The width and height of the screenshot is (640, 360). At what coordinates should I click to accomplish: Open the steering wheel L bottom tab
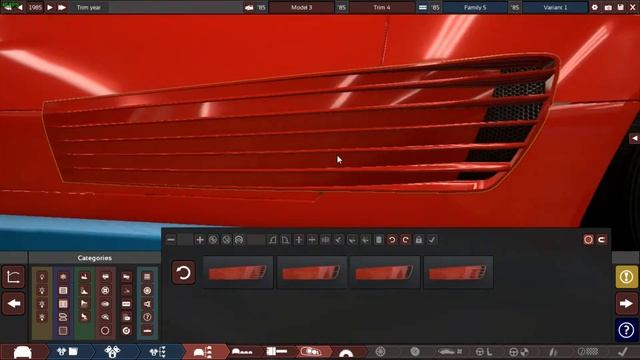pos(484,351)
